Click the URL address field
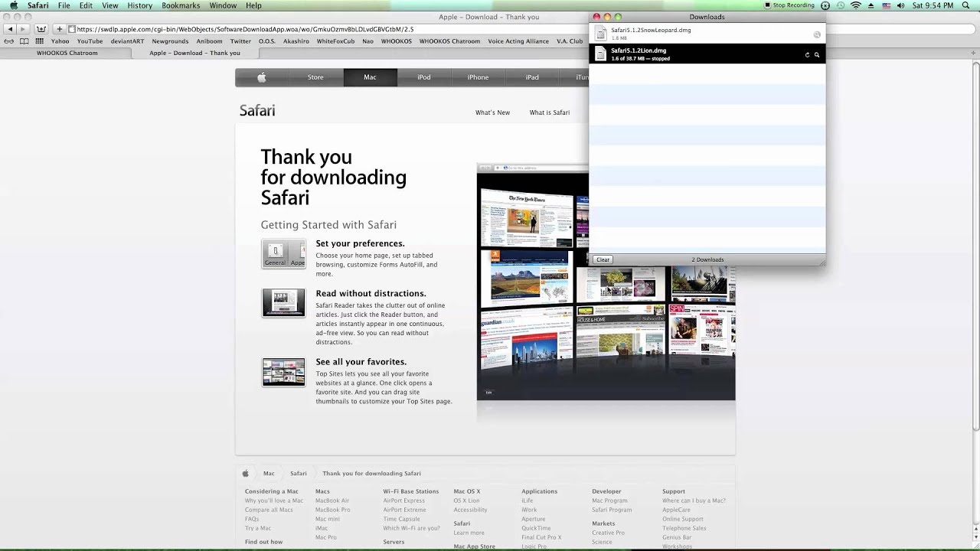The image size is (980, 551). click(329, 29)
